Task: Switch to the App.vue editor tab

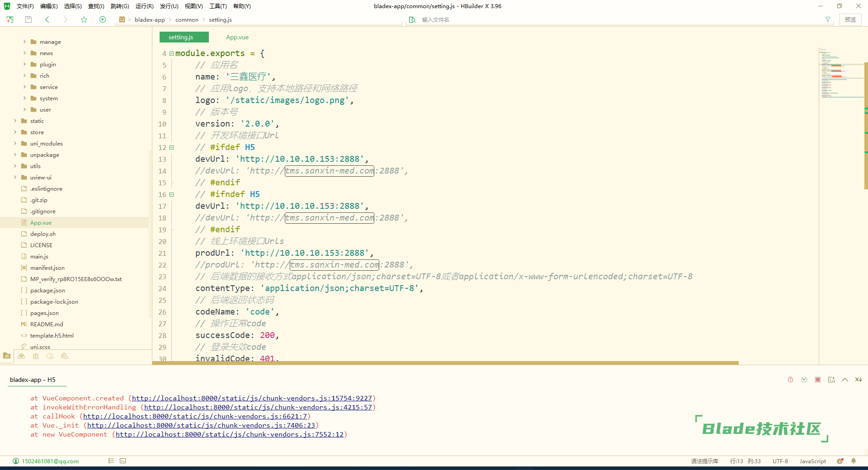Action: click(237, 37)
